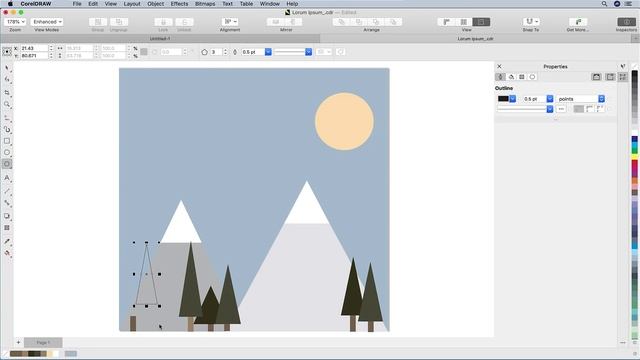Toggle Properties tab mode button
Image resolution: width=640 pixels, height=360 pixels.
(610, 77)
